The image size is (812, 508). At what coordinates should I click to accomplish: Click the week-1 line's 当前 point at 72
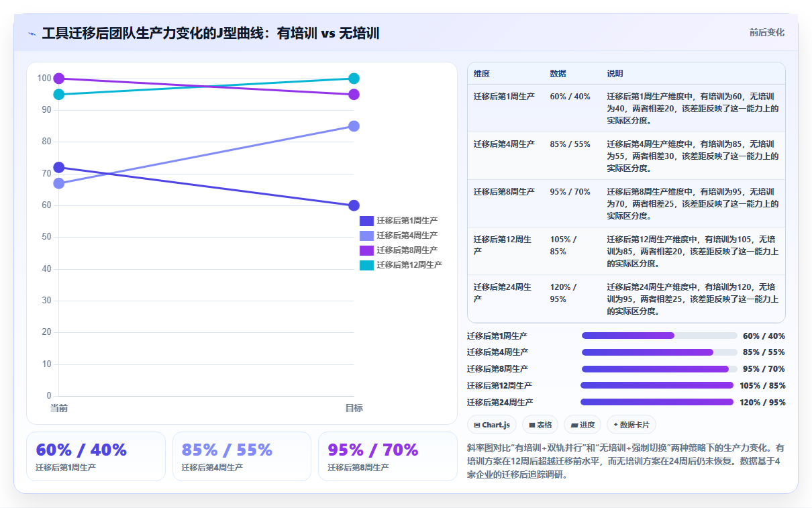(x=58, y=167)
